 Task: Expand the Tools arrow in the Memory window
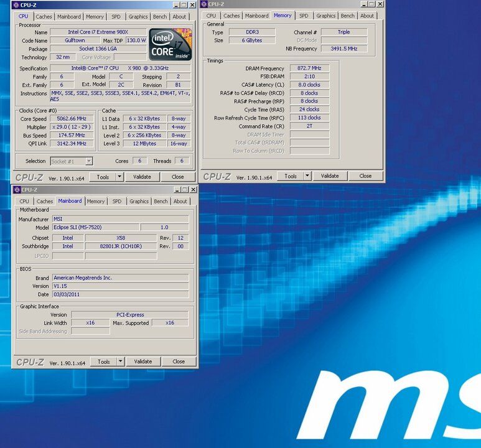click(x=307, y=176)
